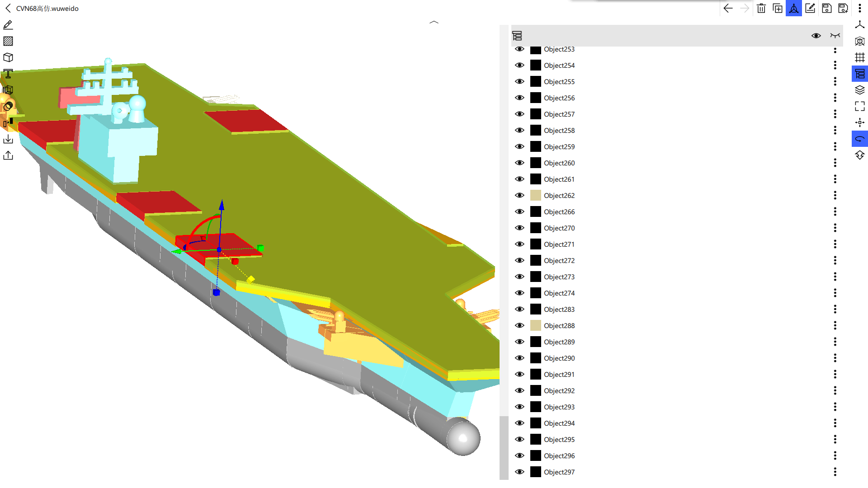Hide all objects with closed-eye icon

[x=835, y=36]
